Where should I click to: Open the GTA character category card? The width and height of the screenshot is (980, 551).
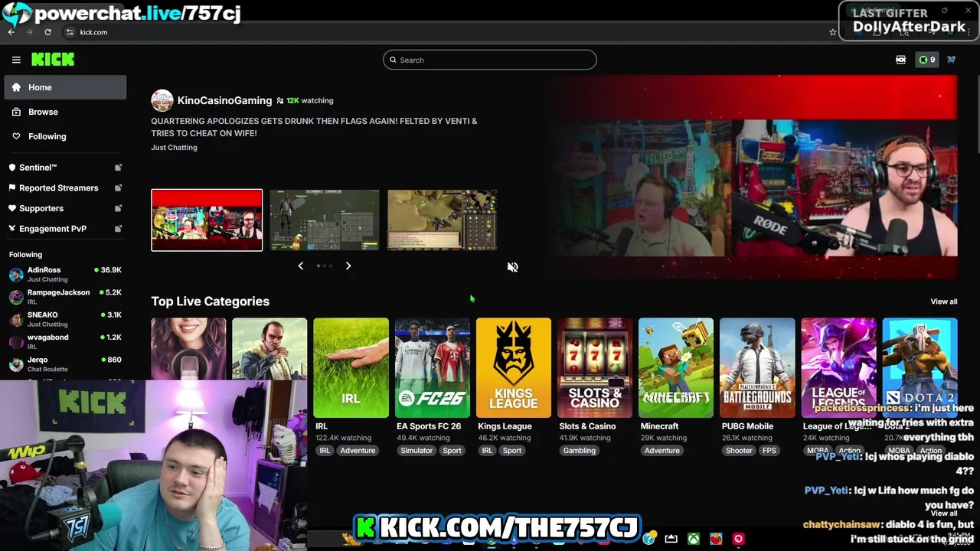coord(269,349)
